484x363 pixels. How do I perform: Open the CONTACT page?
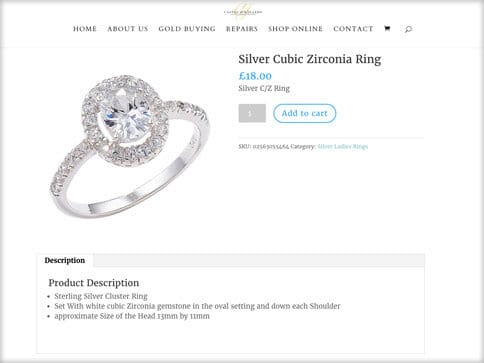point(353,29)
